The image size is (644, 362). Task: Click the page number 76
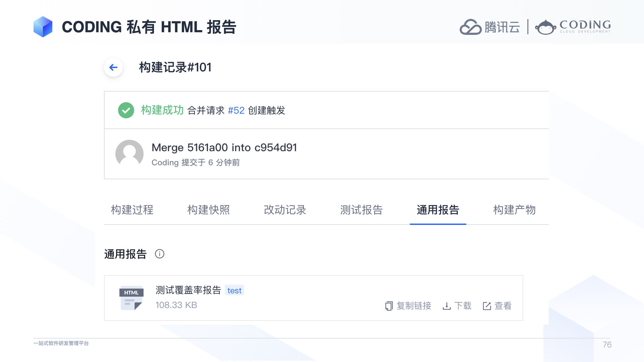(x=607, y=345)
